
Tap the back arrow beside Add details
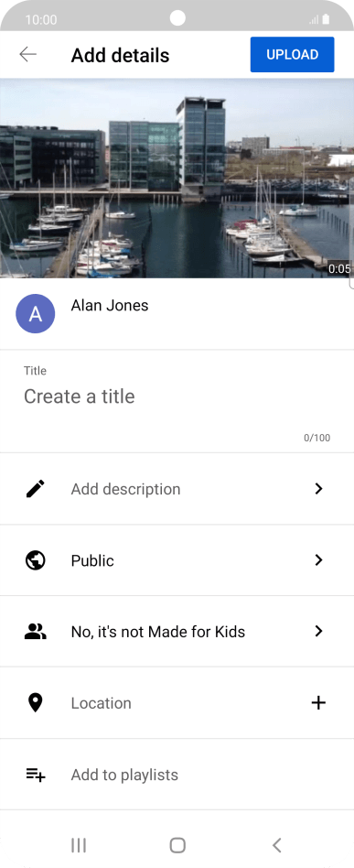[x=27, y=54]
